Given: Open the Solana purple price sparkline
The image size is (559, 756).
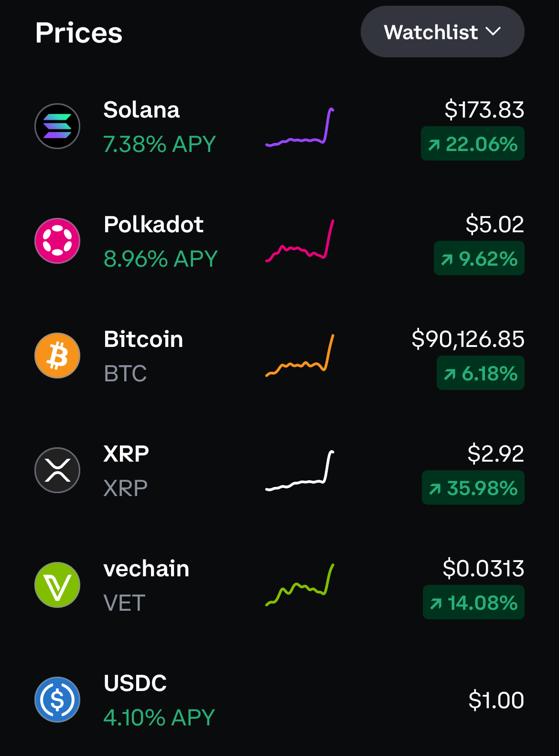Looking at the screenshot, I should (x=300, y=127).
